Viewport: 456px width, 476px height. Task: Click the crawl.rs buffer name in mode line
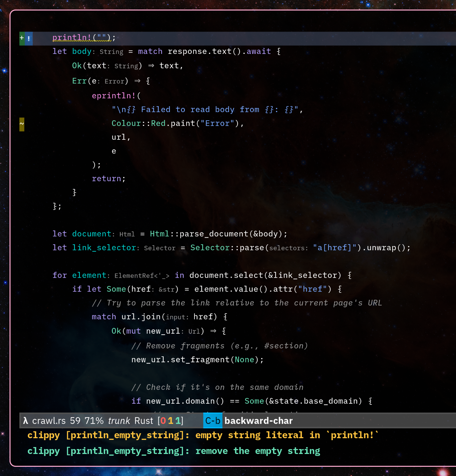(49, 421)
